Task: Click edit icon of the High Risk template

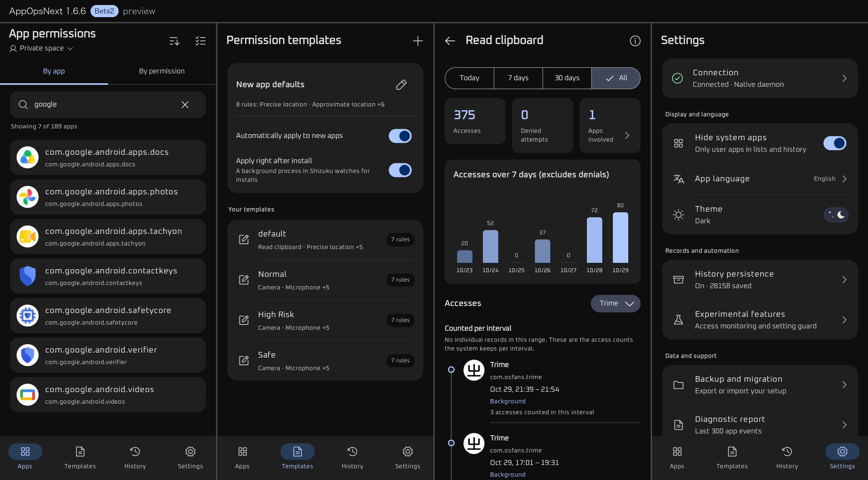Action: tap(244, 320)
